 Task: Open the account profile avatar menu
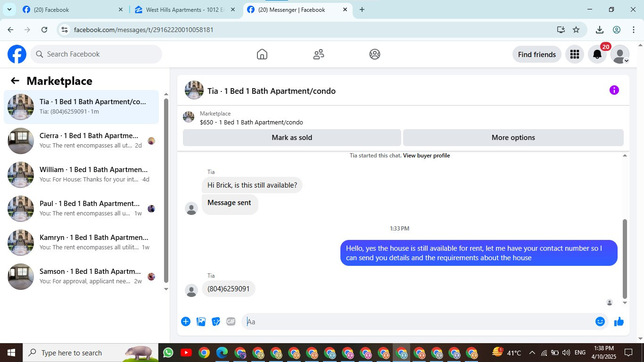(x=620, y=54)
